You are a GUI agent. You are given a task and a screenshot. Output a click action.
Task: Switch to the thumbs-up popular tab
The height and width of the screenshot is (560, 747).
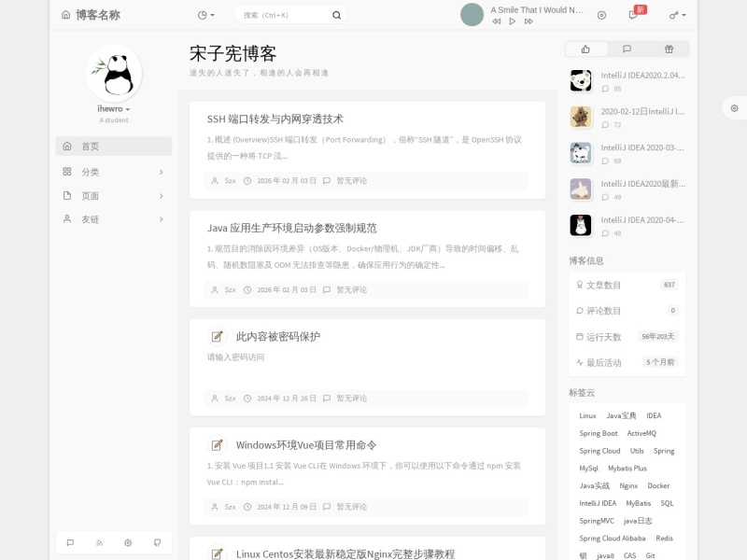586,49
